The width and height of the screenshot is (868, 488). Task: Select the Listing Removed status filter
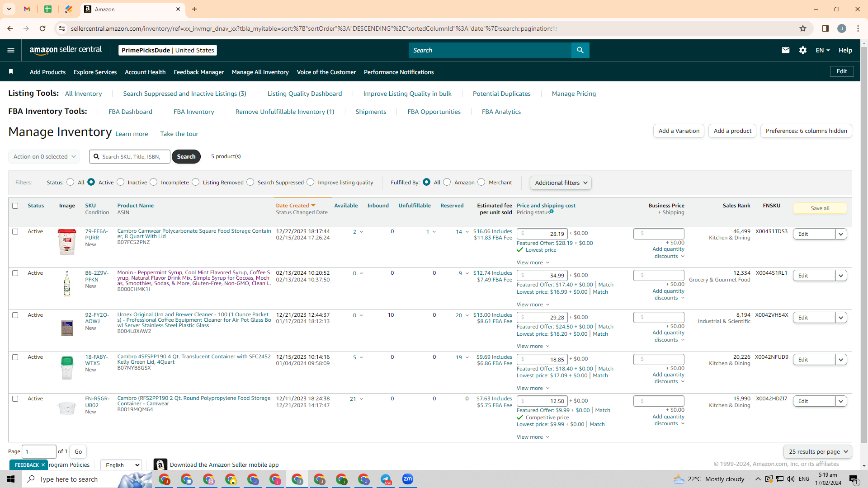196,182
